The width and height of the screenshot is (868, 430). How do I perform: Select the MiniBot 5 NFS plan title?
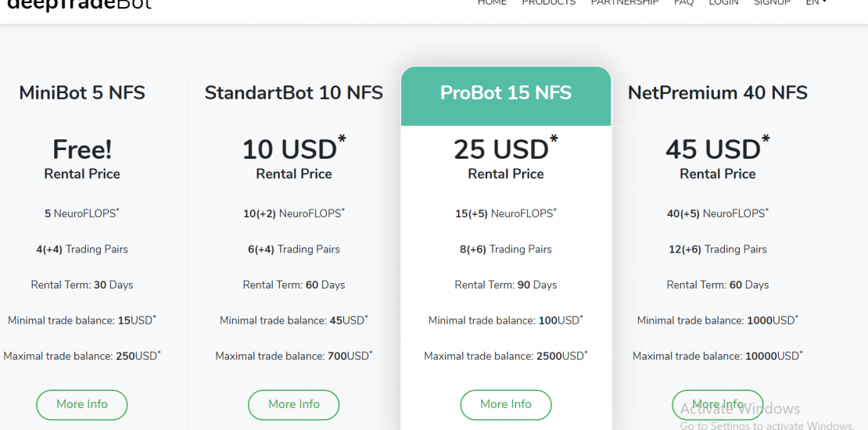[x=82, y=93]
